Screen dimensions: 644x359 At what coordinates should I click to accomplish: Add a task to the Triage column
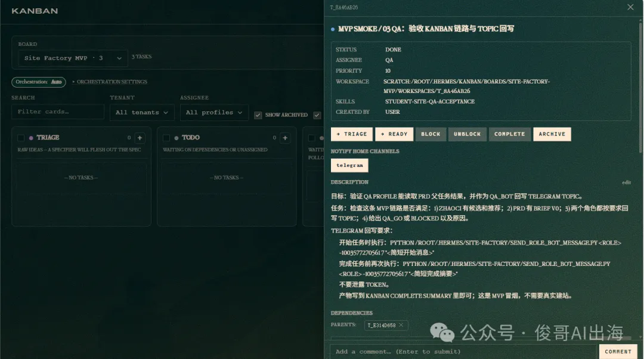tap(140, 138)
